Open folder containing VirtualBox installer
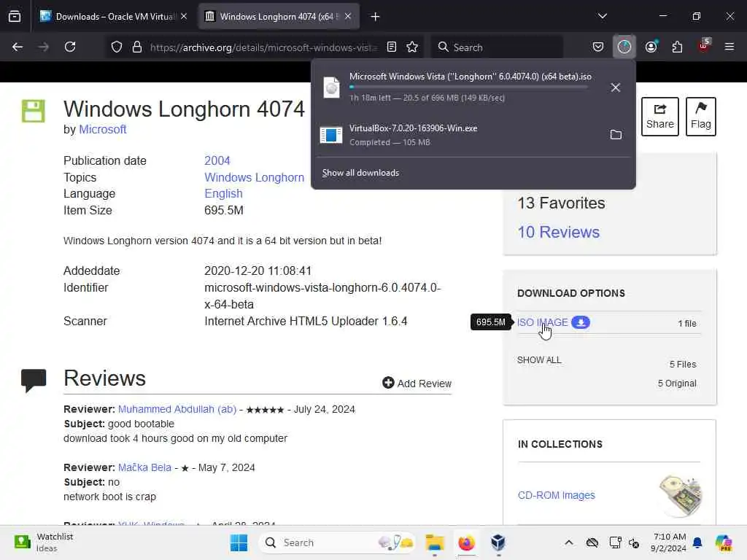The width and height of the screenshot is (747, 560). point(616,135)
